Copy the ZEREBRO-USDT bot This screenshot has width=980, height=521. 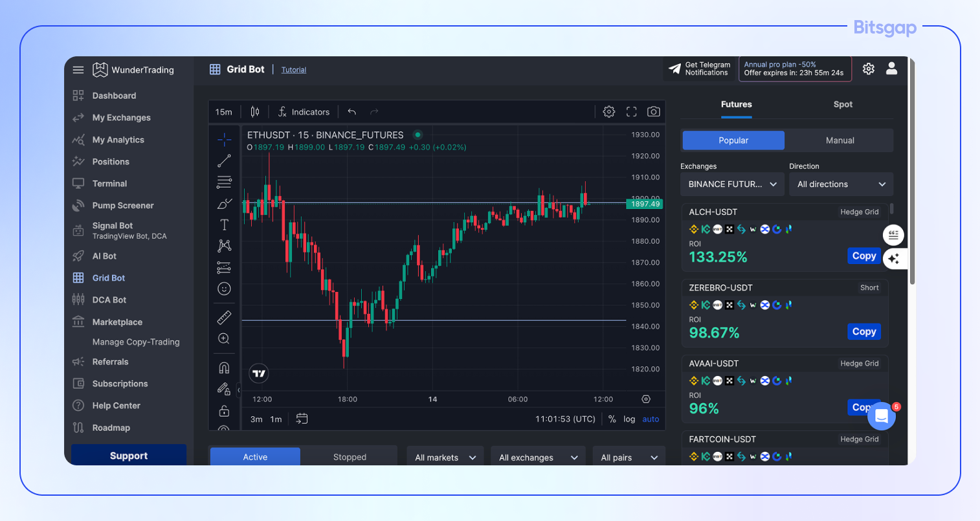pos(863,331)
